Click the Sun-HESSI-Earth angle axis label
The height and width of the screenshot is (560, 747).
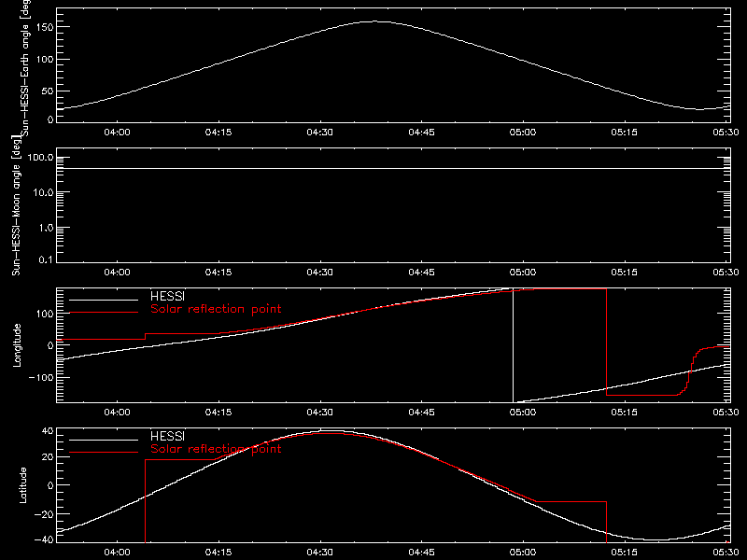pyautogui.click(x=25, y=66)
